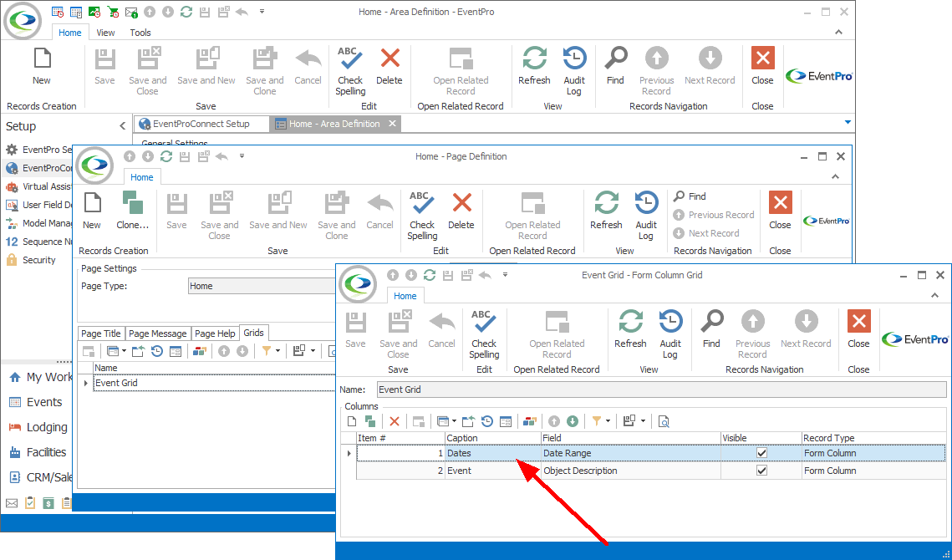Click Delete in Page Definition ribbon

pyautogui.click(x=461, y=211)
